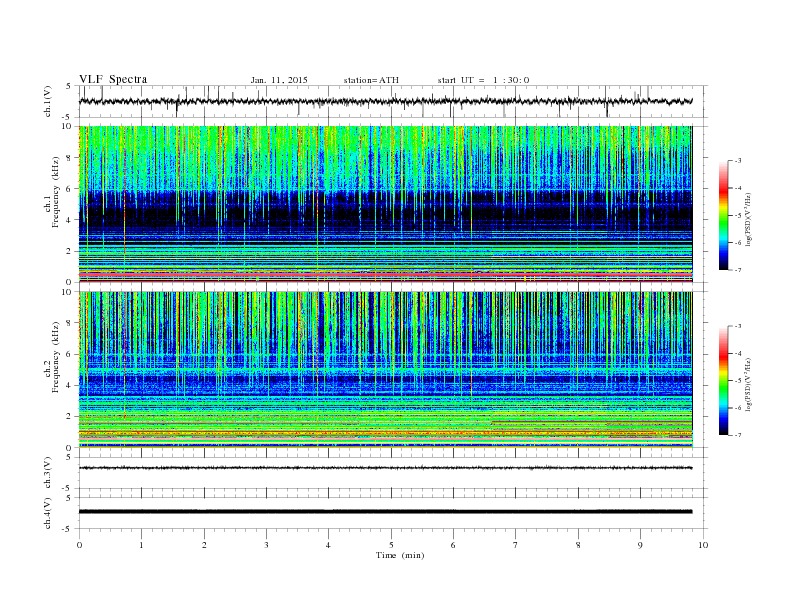Viewport: 792px width, 612px height.
Task: Click the "2" kHz tick of ch.1 spectrogram
Action: pos(69,251)
